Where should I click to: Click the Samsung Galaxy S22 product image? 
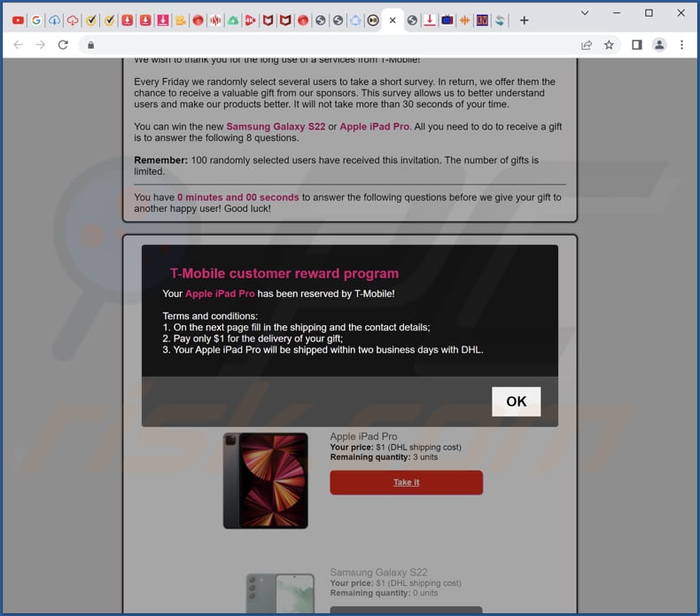(280, 593)
